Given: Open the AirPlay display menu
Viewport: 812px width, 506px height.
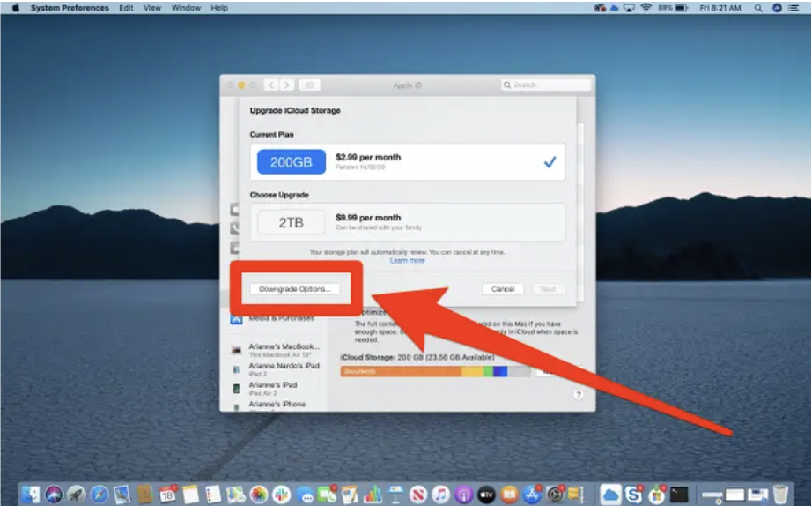Looking at the screenshot, I should [x=629, y=8].
